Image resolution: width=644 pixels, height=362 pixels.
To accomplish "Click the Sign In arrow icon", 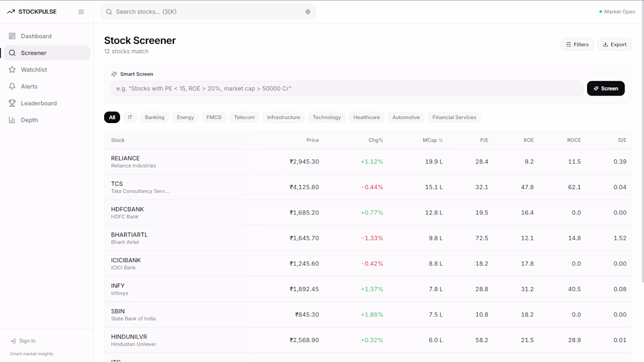I will [13, 341].
